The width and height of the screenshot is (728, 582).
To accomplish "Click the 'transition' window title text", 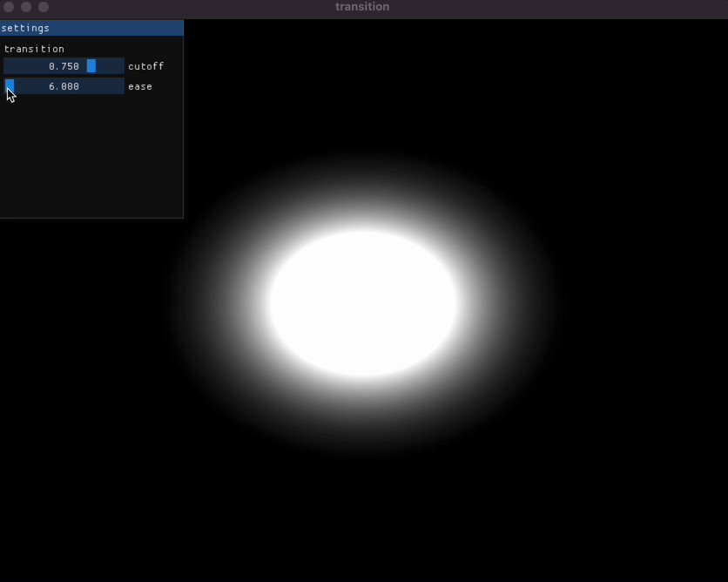I will click(x=362, y=6).
